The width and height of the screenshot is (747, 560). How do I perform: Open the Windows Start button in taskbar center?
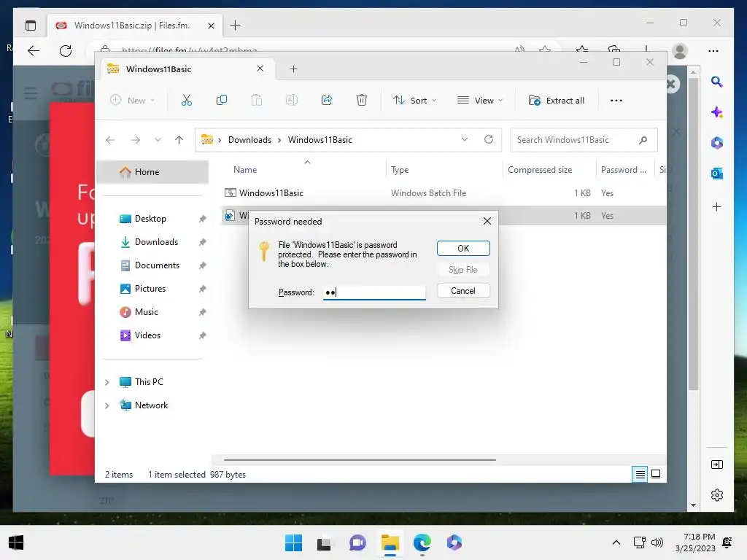pyautogui.click(x=293, y=542)
